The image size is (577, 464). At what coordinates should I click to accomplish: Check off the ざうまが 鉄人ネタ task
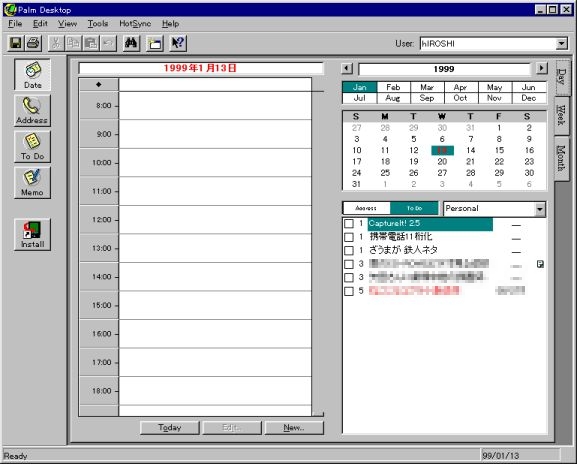coord(348,251)
